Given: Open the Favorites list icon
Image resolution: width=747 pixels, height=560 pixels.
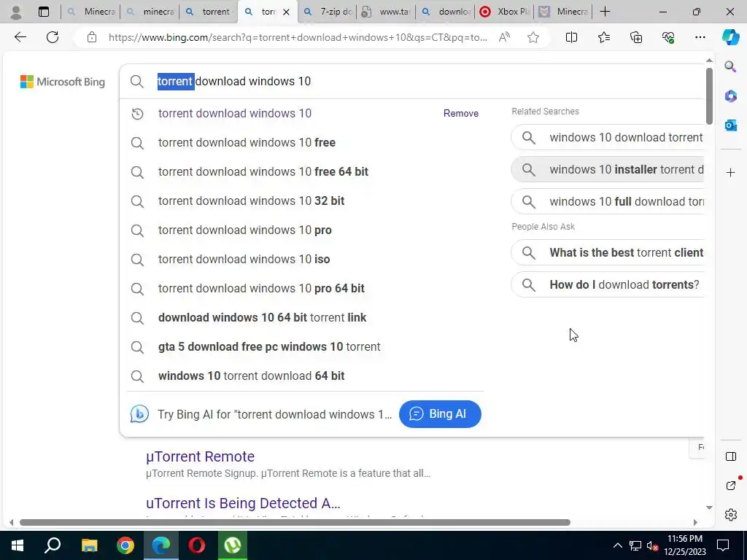Looking at the screenshot, I should 603,37.
